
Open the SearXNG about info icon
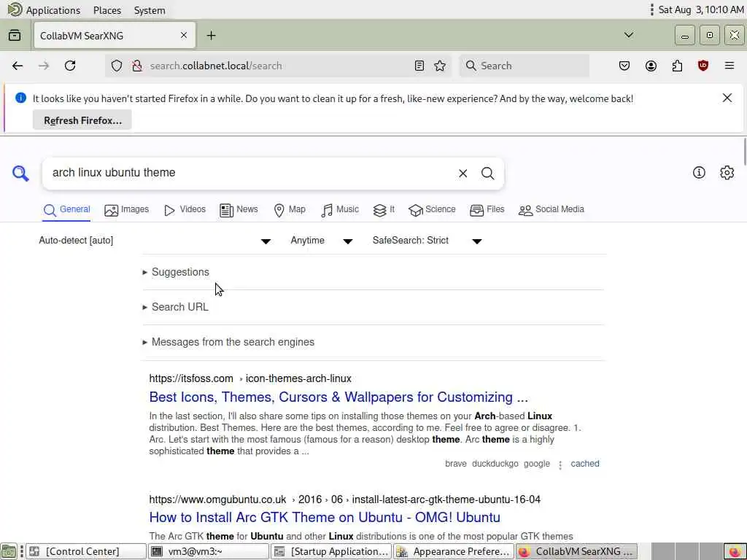click(x=699, y=172)
